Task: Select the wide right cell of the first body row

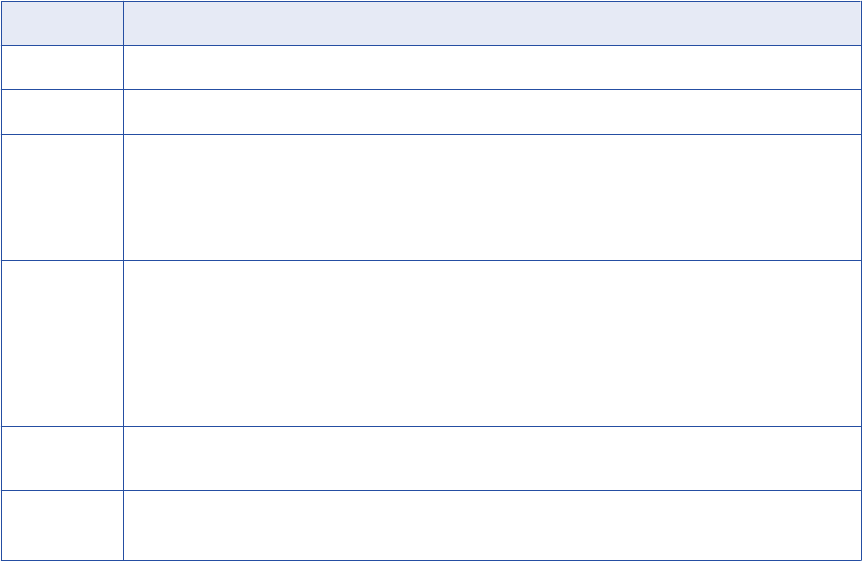Action: coord(491,67)
